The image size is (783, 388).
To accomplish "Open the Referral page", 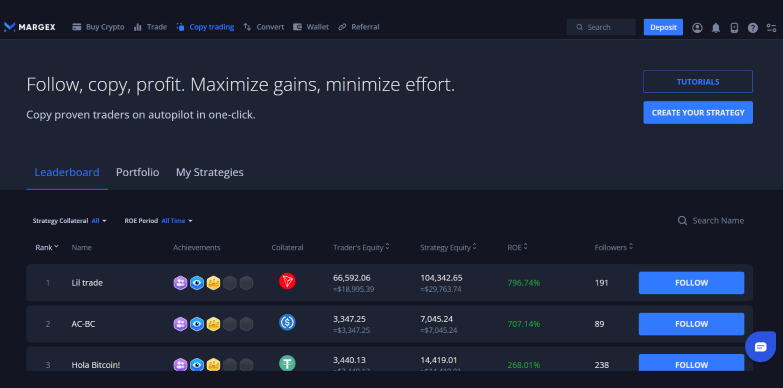I will point(359,27).
